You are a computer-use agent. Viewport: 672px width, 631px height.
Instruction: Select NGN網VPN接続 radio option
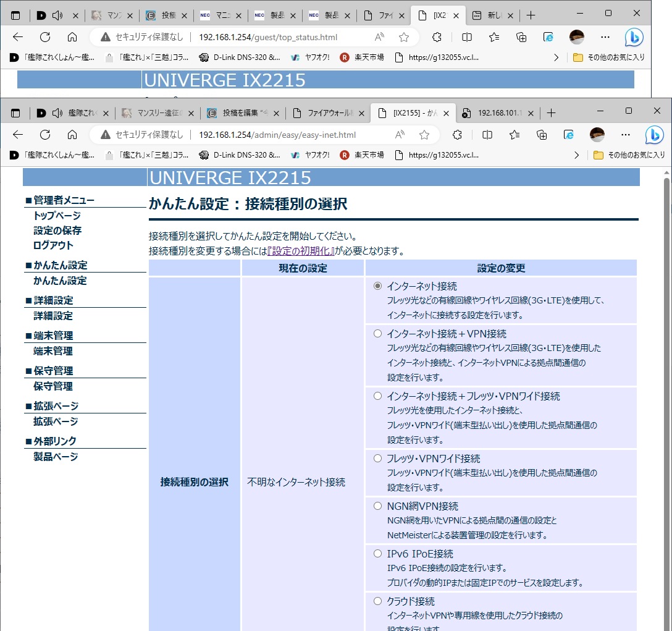pyautogui.click(x=377, y=506)
